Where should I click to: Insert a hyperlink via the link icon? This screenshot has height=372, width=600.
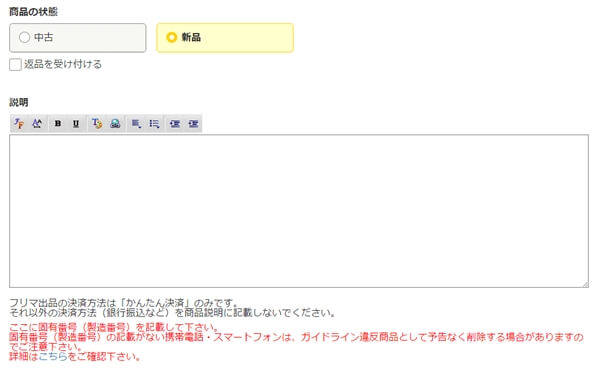click(x=115, y=124)
